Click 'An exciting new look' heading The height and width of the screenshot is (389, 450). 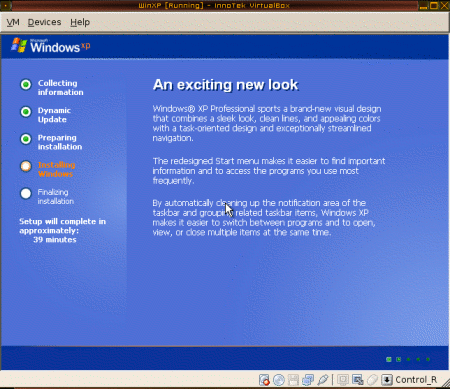pos(225,85)
